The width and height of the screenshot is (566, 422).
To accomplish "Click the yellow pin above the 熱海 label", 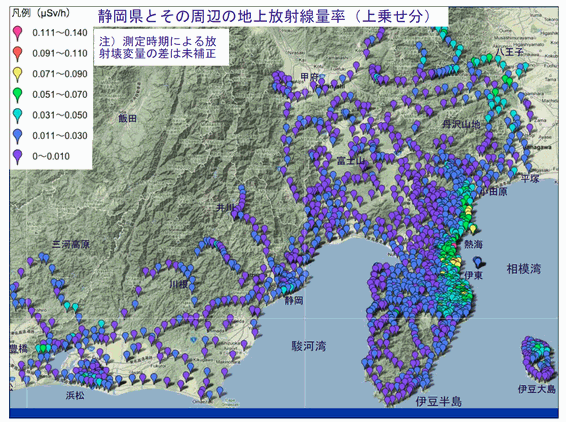I will click(x=473, y=228).
